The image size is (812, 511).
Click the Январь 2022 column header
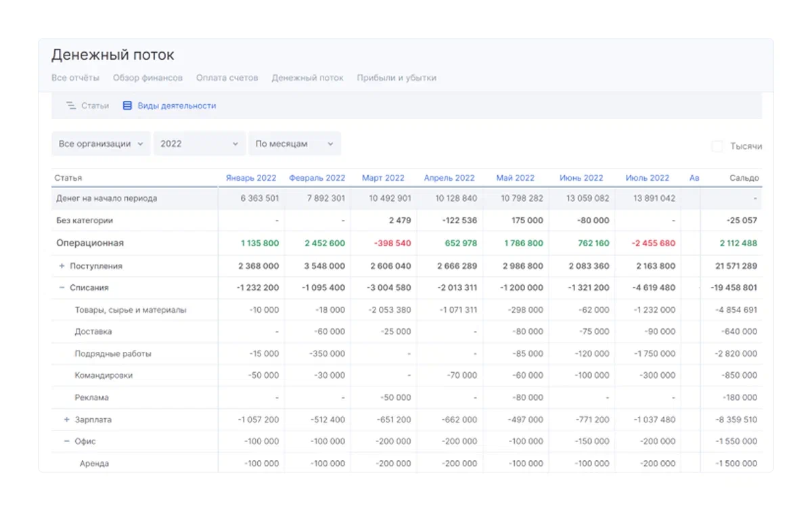coord(250,178)
